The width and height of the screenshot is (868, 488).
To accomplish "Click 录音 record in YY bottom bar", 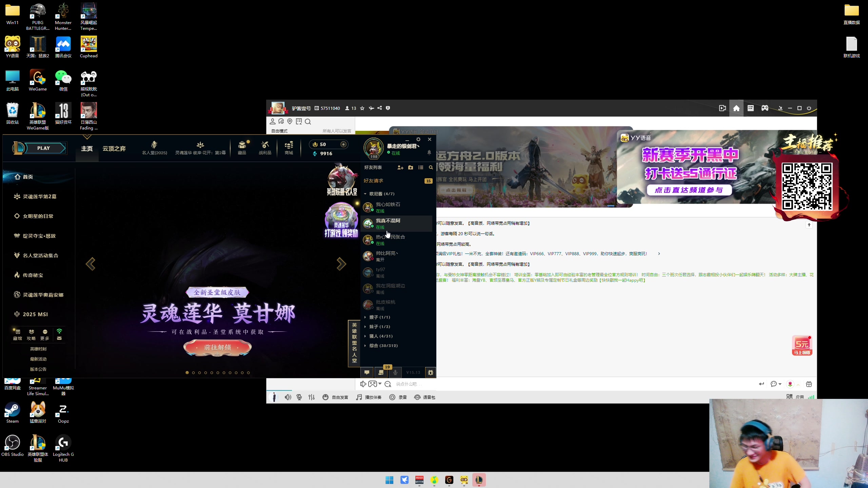I will click(x=398, y=397).
